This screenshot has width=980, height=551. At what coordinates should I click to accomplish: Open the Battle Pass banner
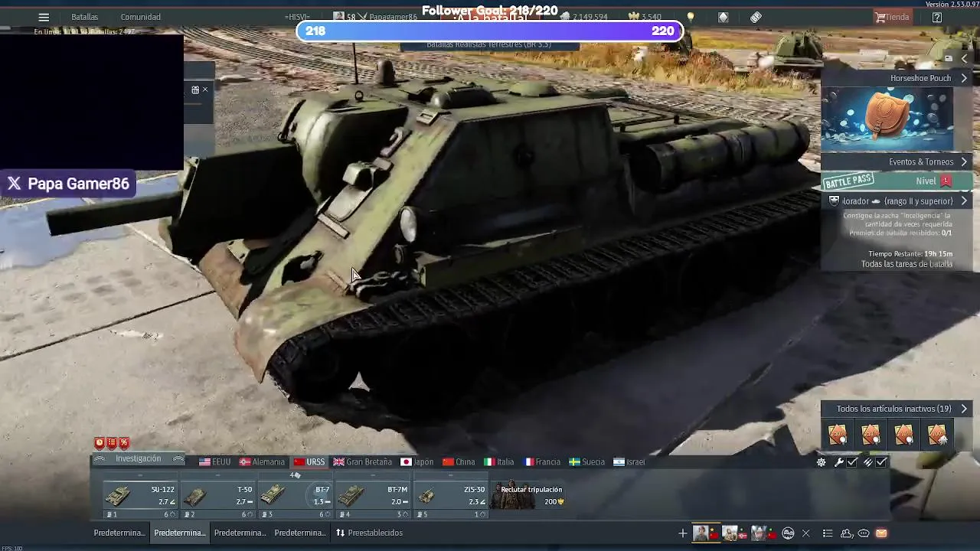[x=897, y=181]
